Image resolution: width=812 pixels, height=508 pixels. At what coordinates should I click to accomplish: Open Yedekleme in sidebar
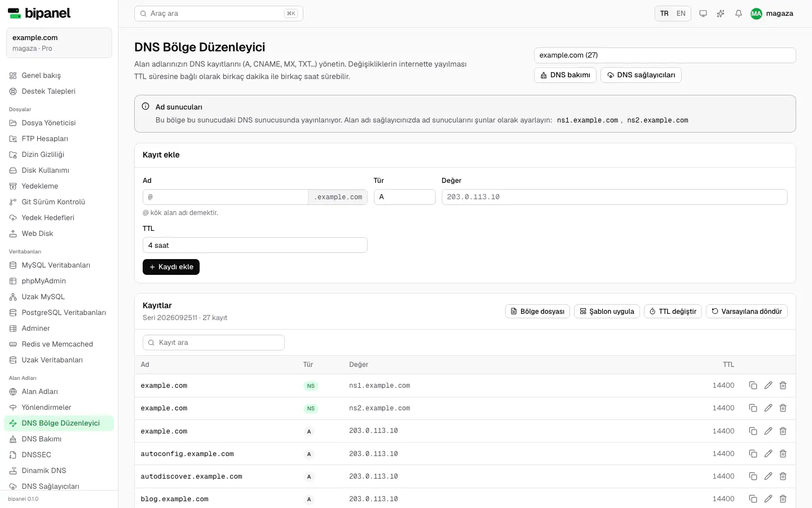(59, 186)
